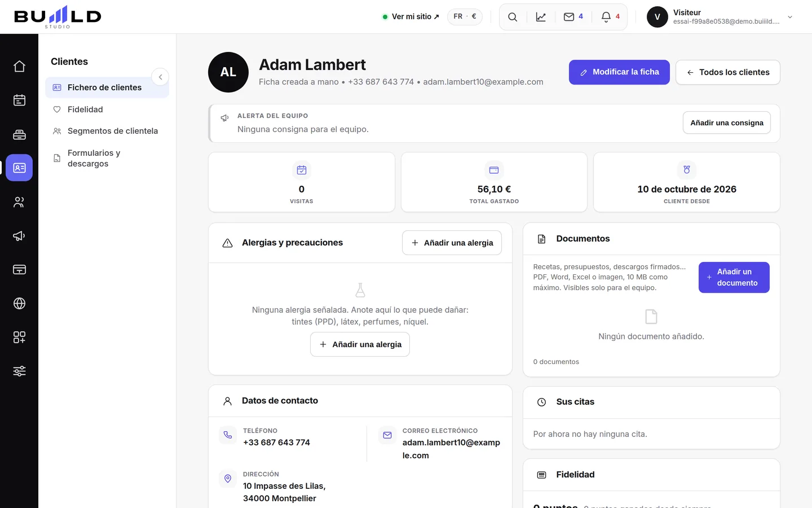Click the search magnifier icon
812x508 pixels.
click(513, 17)
